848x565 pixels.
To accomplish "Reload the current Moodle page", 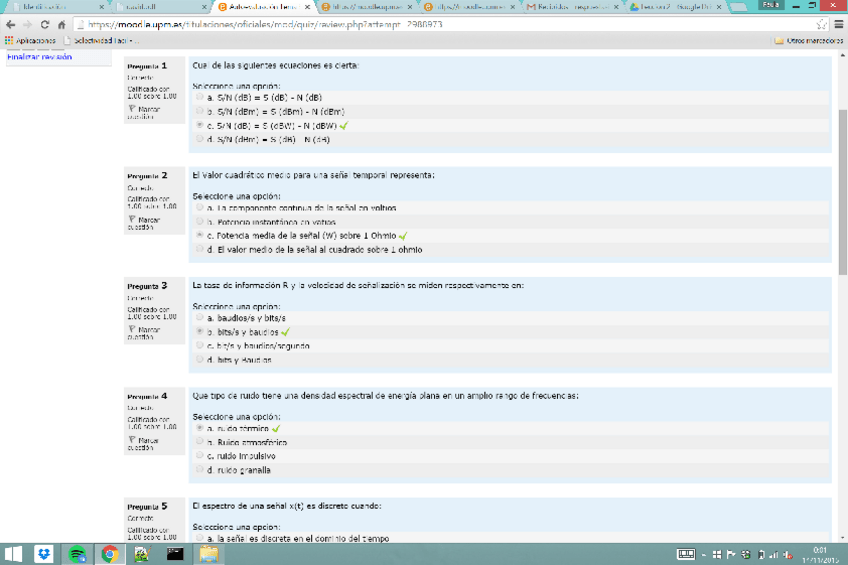I will tap(45, 25).
